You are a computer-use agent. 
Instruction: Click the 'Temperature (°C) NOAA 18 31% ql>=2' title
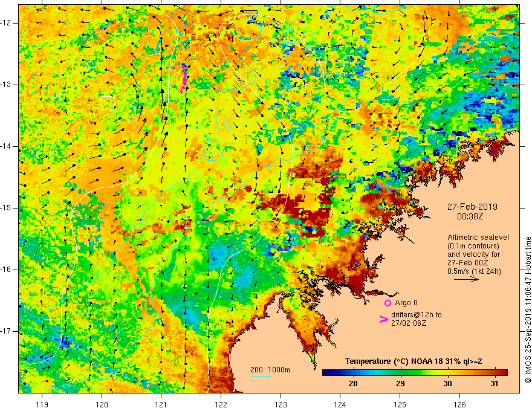point(414,361)
